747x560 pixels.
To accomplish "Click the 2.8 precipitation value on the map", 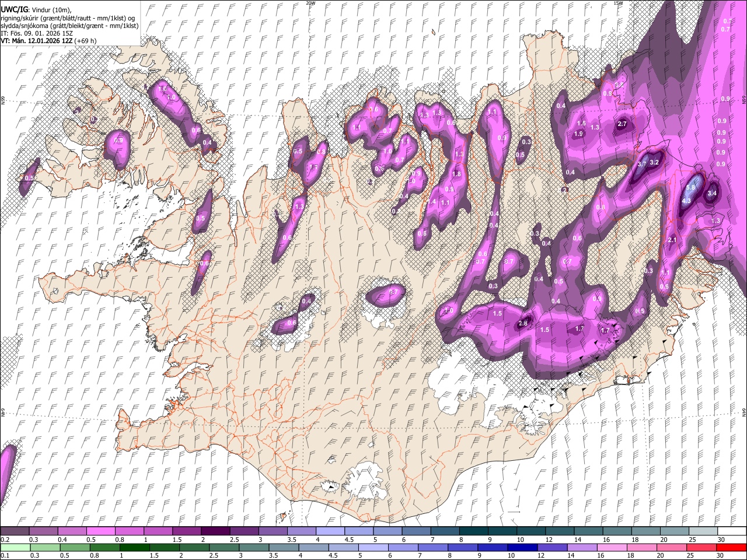I will (x=523, y=324).
